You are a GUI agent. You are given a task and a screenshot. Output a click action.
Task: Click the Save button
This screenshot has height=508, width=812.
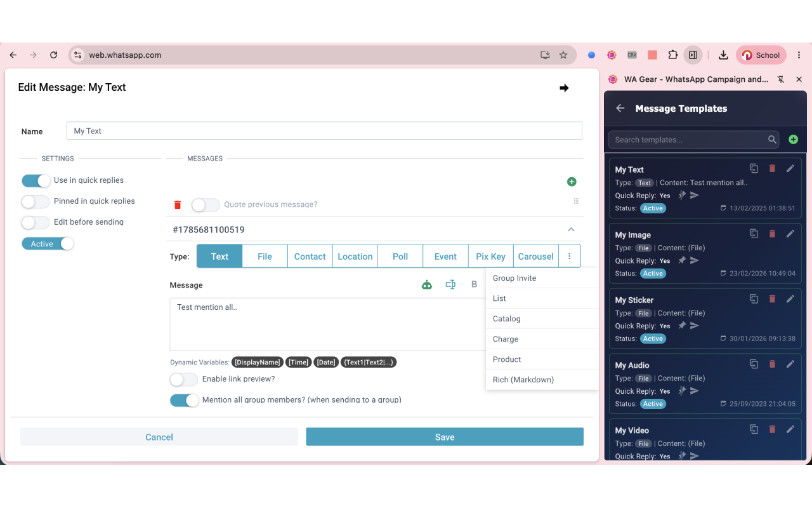click(x=445, y=437)
